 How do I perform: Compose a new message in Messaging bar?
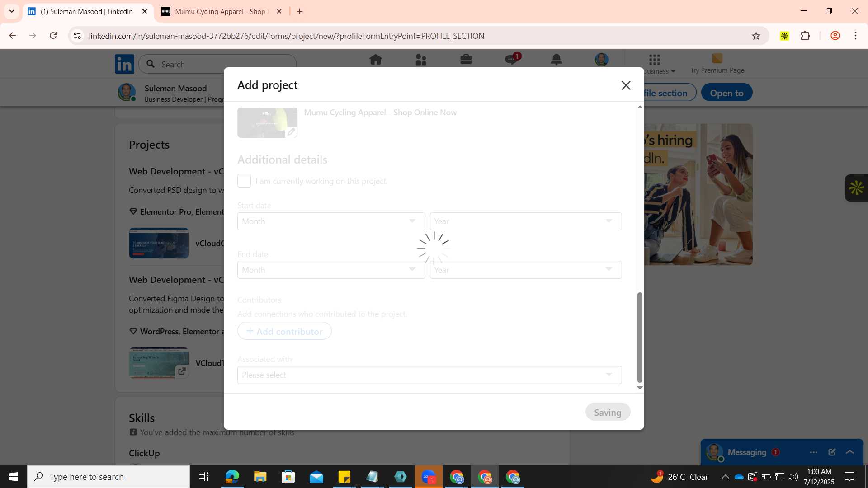click(832, 452)
